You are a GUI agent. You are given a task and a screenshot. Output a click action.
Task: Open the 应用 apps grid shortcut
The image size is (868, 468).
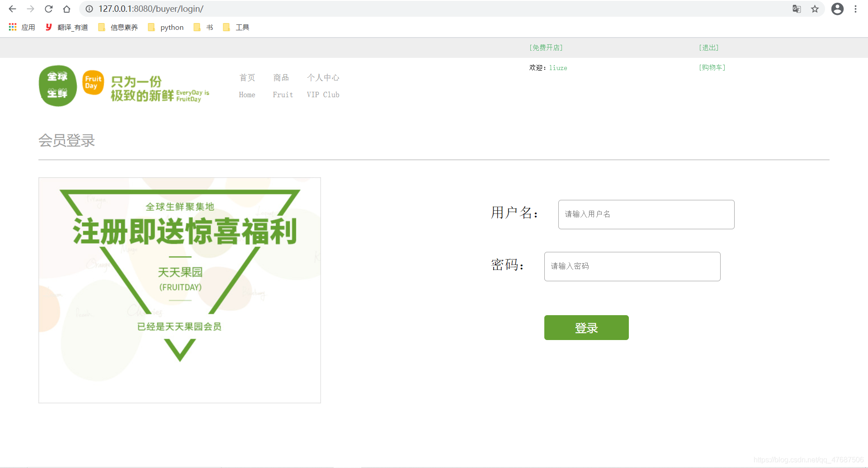coord(22,27)
